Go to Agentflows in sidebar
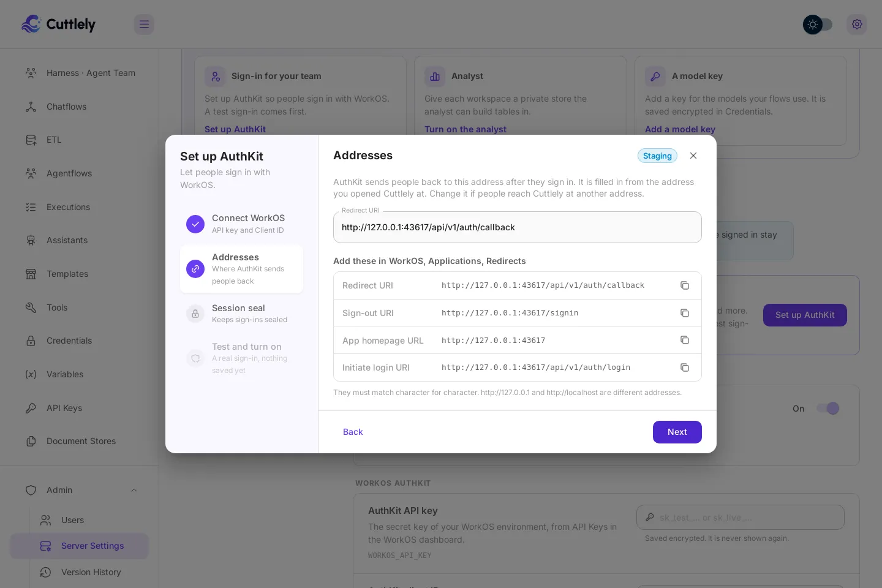882x588 pixels. (x=80, y=173)
